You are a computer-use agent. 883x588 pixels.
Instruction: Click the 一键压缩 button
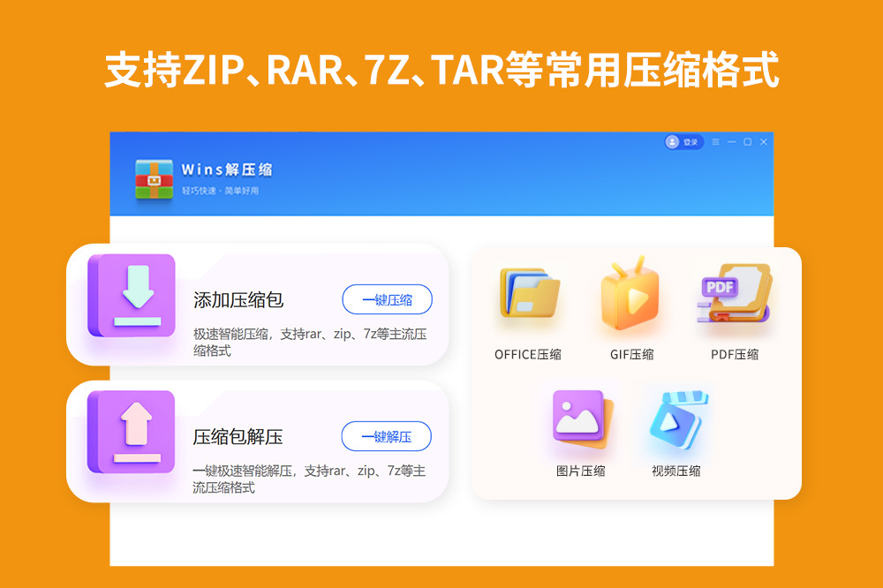(x=387, y=299)
